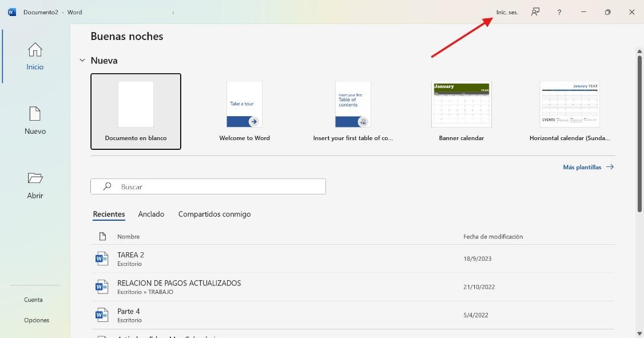The width and height of the screenshot is (644, 338).
Task: Open the Cuenta page
Action: 33,300
